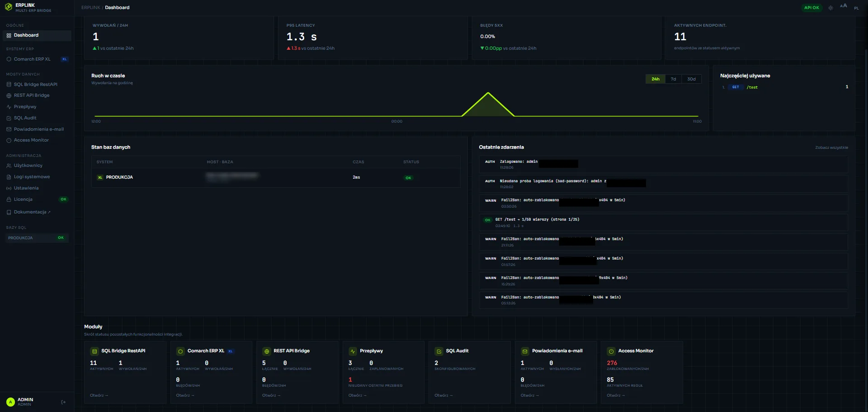Open the Comarch ERP XL module card link
Screen dimensions: 868x412
coord(185,395)
